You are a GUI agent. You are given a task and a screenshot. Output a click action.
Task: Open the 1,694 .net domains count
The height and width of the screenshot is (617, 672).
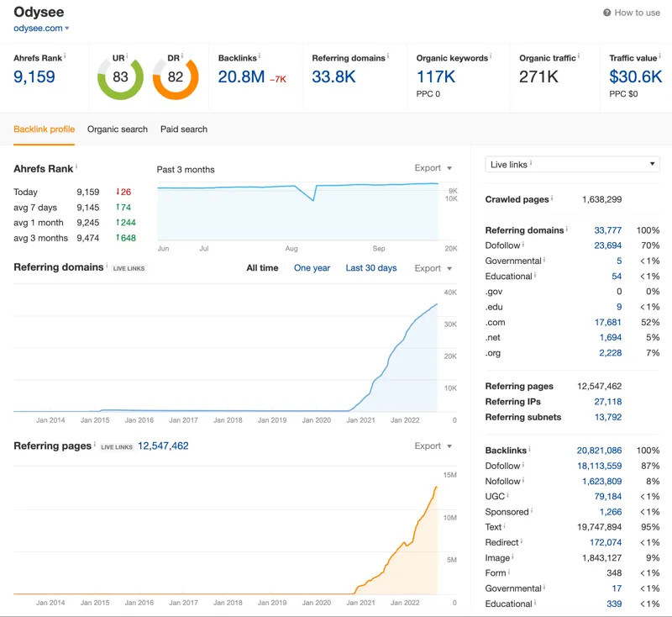pos(611,337)
